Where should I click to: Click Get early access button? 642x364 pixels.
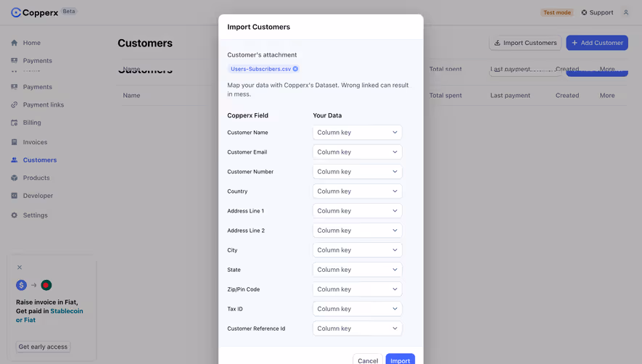pyautogui.click(x=43, y=347)
